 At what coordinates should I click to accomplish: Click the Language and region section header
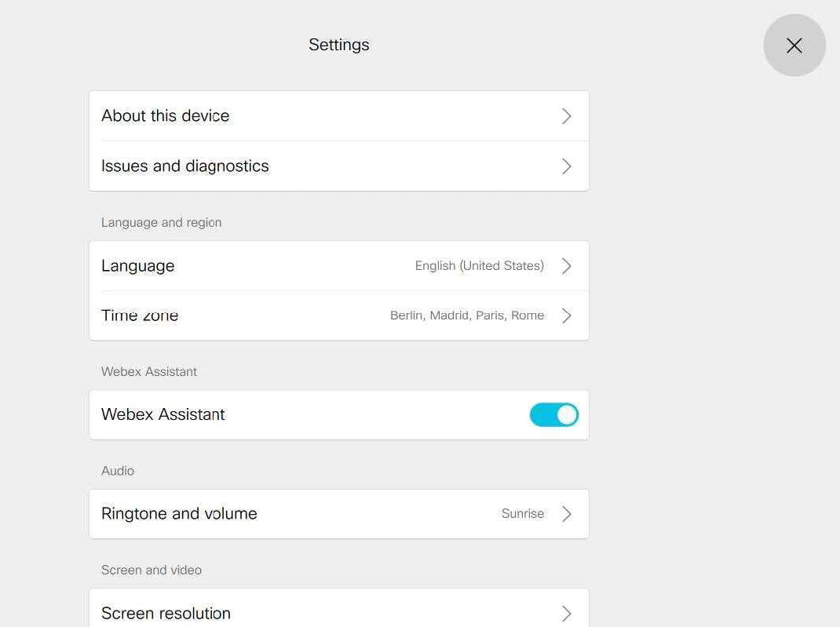[161, 223]
